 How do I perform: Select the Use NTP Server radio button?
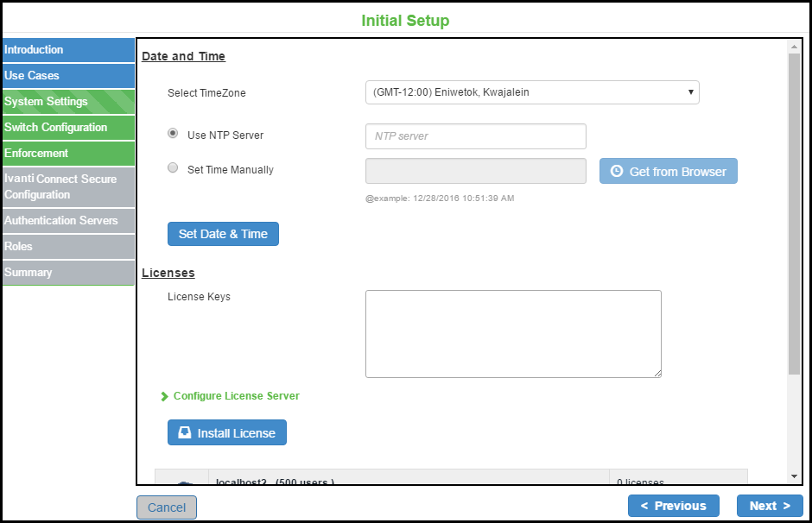173,135
